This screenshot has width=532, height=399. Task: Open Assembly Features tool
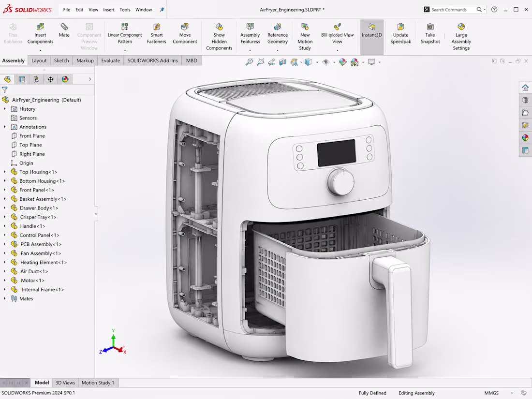[250, 33]
